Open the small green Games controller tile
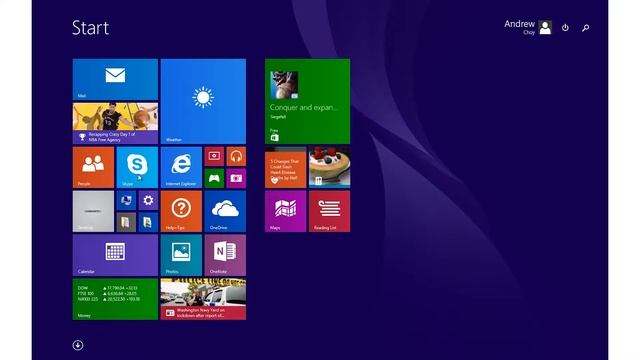 coord(214,178)
